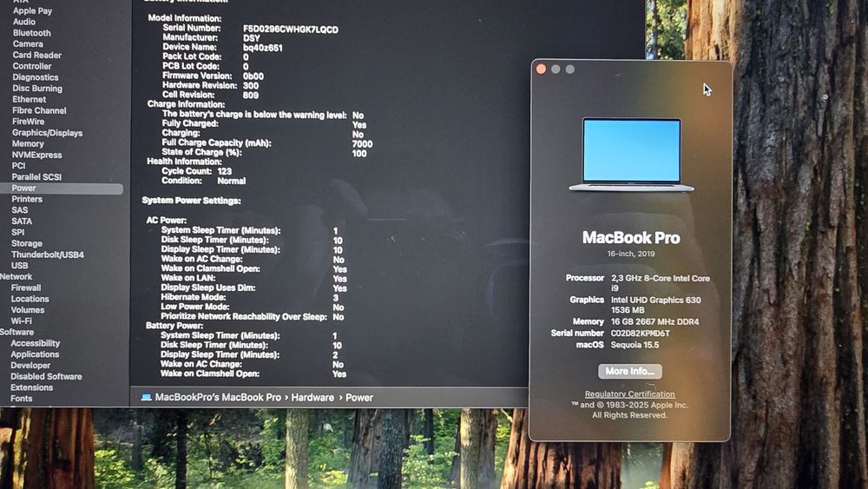The image size is (868, 489).
Task: Click the Hibernate Mode value 3
Action: click(x=335, y=297)
